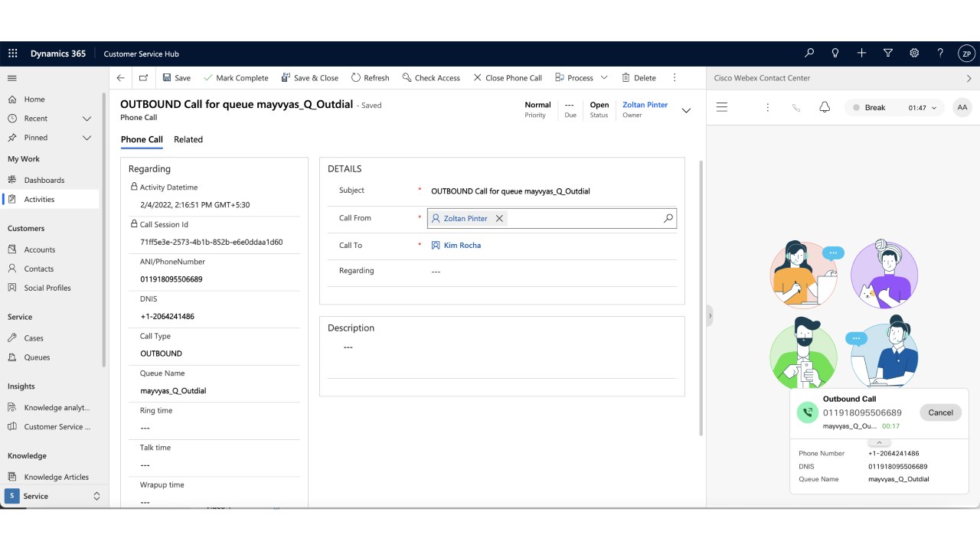The width and height of the screenshot is (980, 551).
Task: Refresh the phone call record
Action: 371,78
